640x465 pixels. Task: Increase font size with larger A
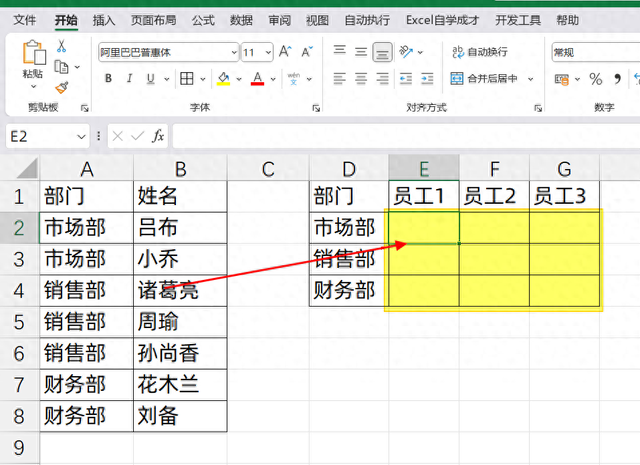[x=285, y=52]
